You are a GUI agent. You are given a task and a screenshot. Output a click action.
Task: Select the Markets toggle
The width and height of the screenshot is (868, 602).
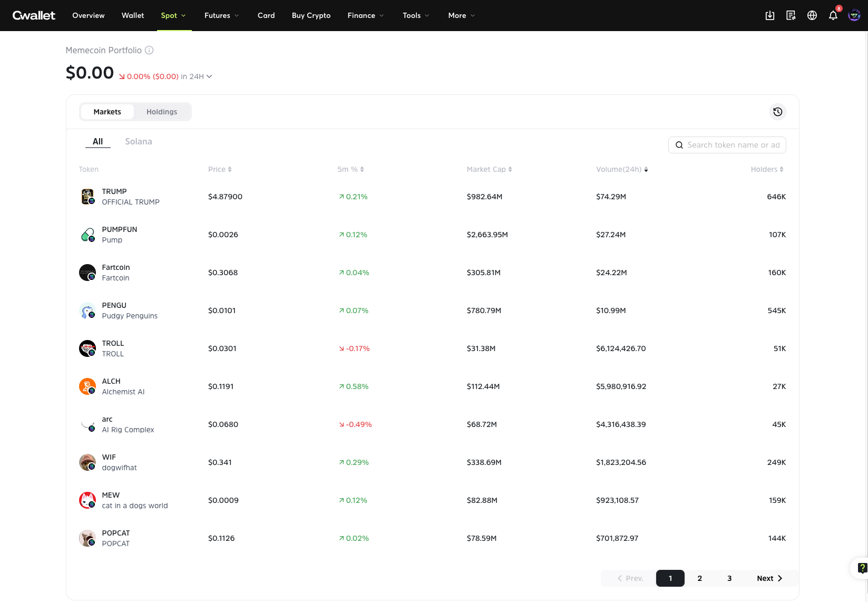click(x=108, y=112)
